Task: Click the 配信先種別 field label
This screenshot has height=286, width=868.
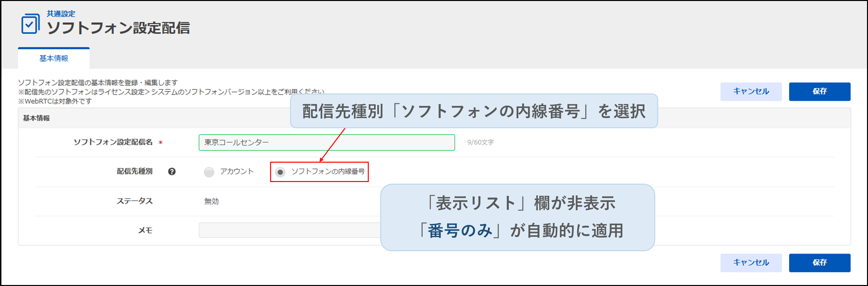Action: click(x=134, y=172)
